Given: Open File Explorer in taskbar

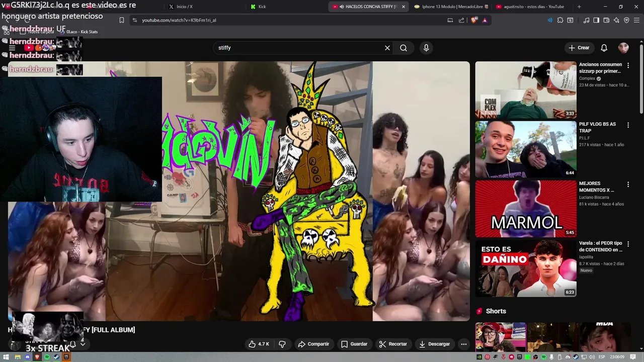Looking at the screenshot, I should [18, 357].
